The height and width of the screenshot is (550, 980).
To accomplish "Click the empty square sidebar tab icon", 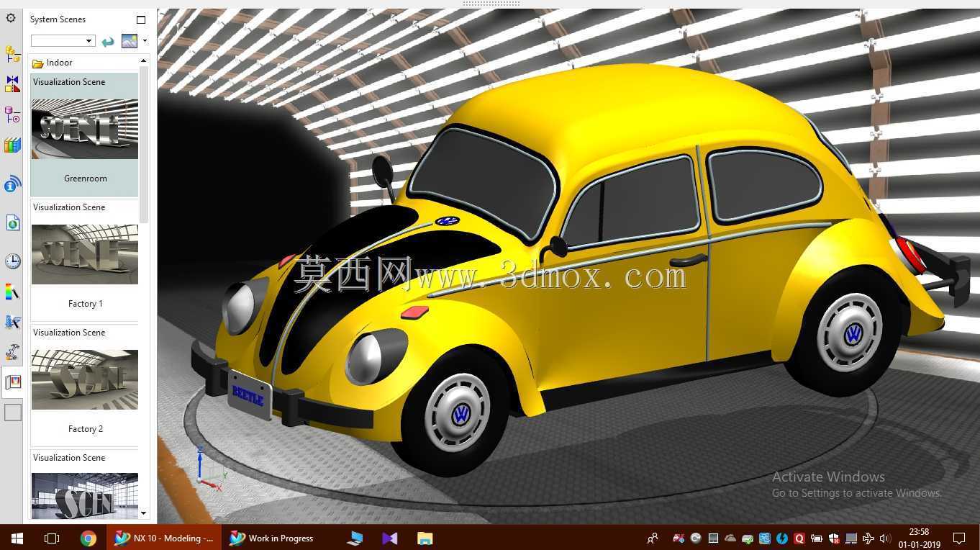I will click(13, 412).
